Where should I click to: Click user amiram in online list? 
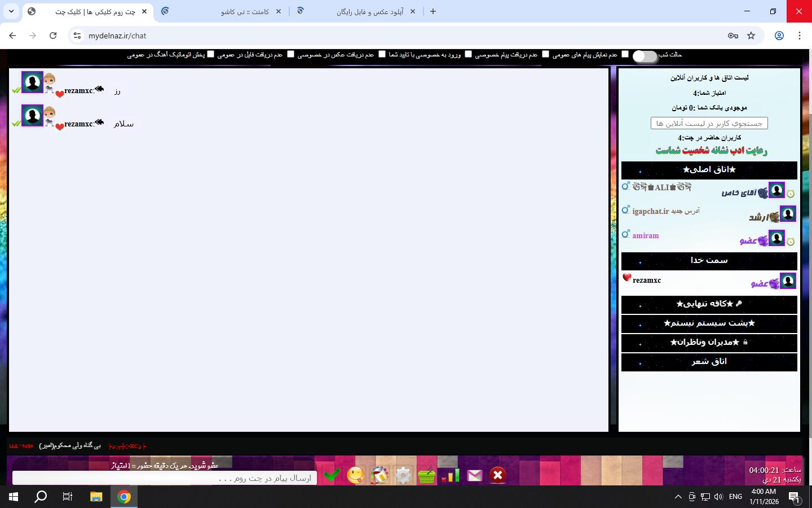pyautogui.click(x=646, y=236)
